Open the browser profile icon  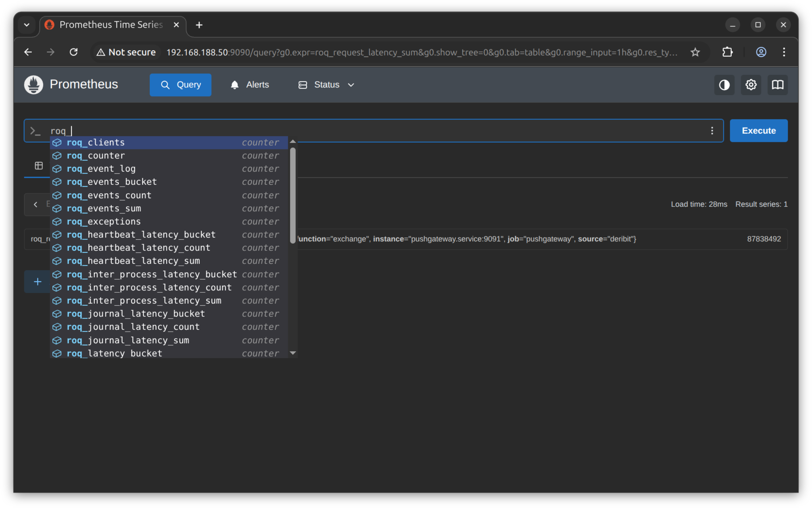pos(761,52)
